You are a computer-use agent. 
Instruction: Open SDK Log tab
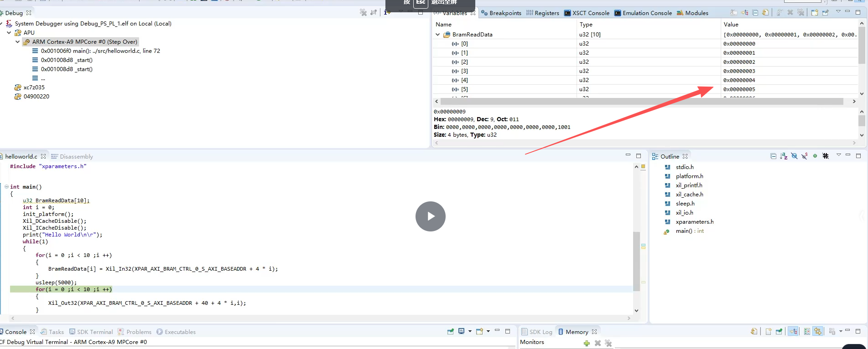click(x=537, y=332)
